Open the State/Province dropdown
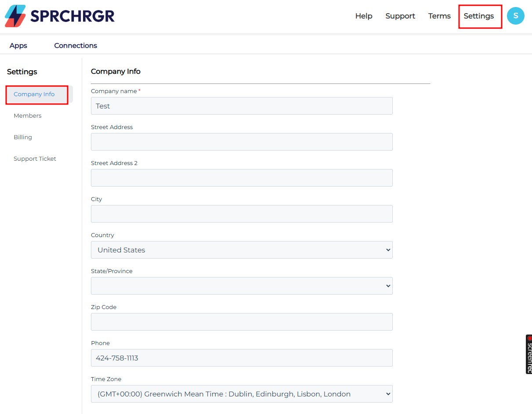Screen dimensions: 532x414 (242, 286)
